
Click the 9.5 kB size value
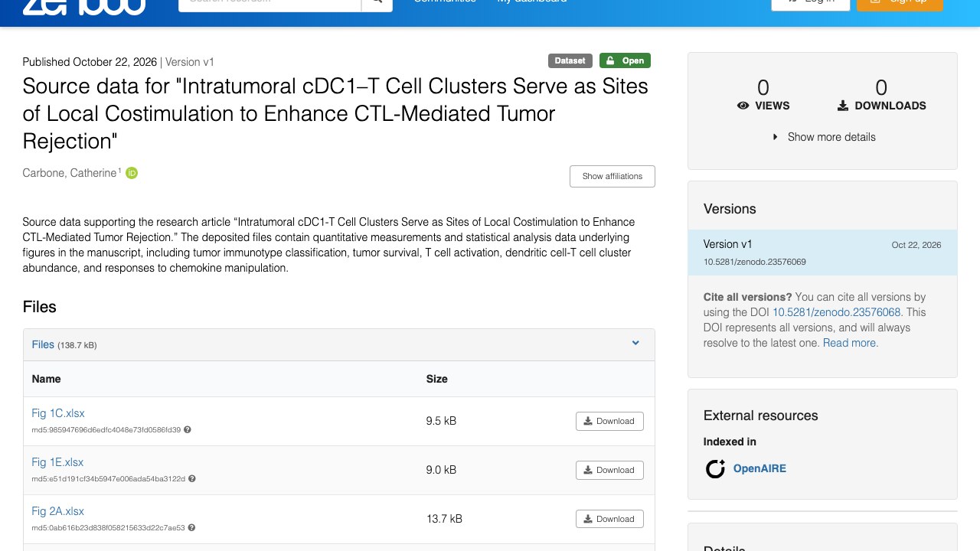coord(441,421)
